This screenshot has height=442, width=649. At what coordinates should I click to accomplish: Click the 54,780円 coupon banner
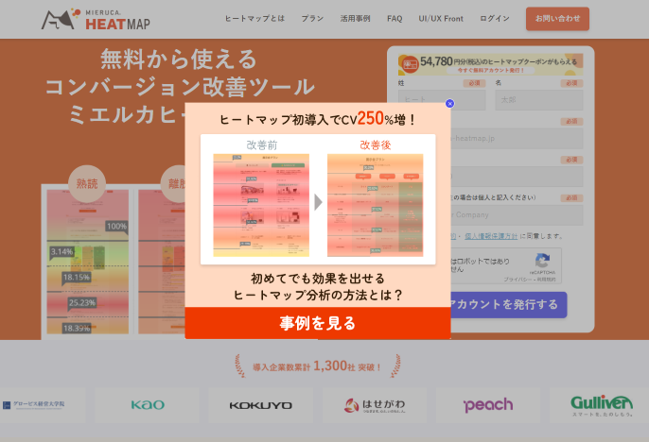tap(490, 64)
